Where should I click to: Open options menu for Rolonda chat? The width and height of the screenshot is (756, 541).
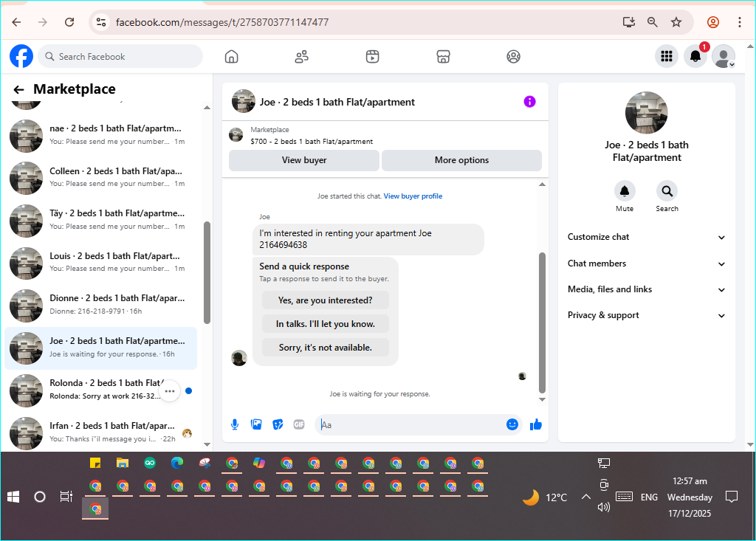click(170, 391)
